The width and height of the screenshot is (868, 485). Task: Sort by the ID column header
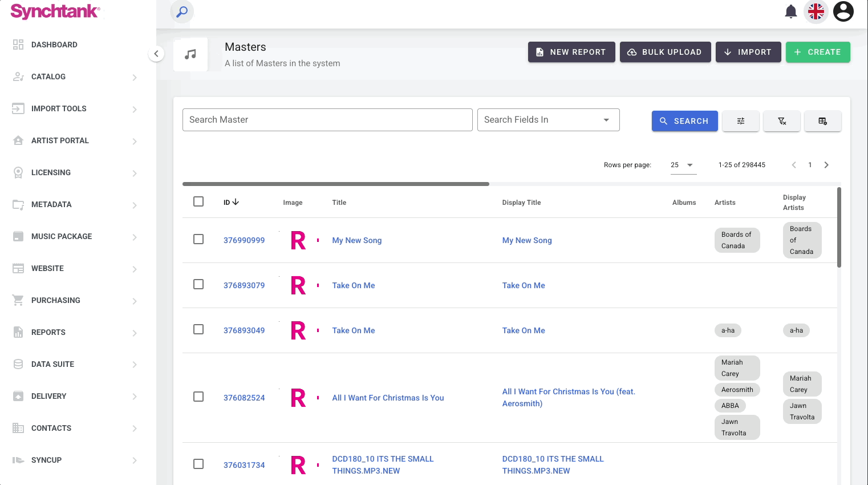coord(231,202)
